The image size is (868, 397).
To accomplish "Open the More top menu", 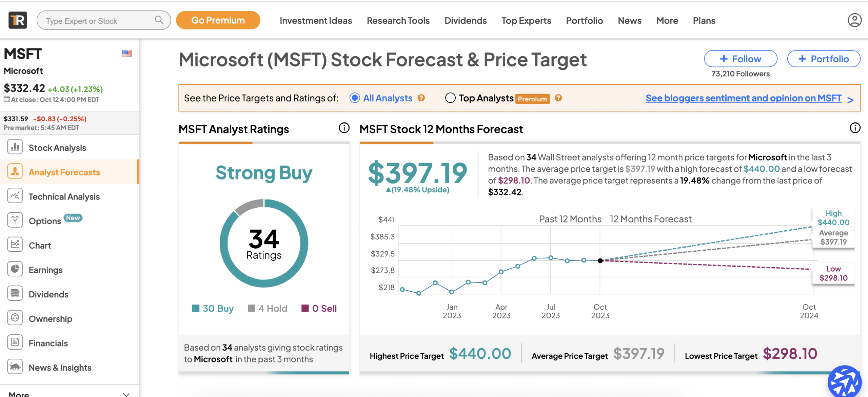I will point(667,21).
